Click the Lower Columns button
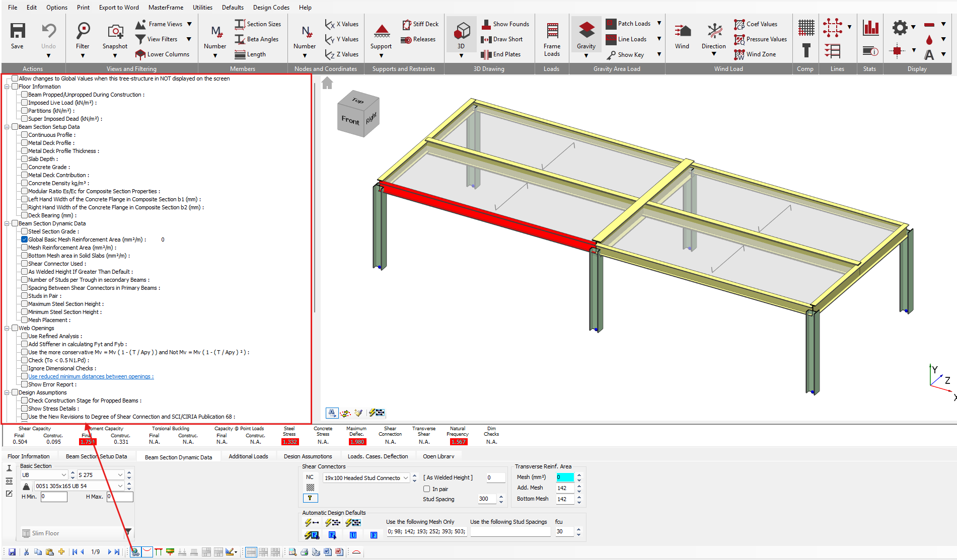Screen dimensions: 957x560 click(x=163, y=54)
